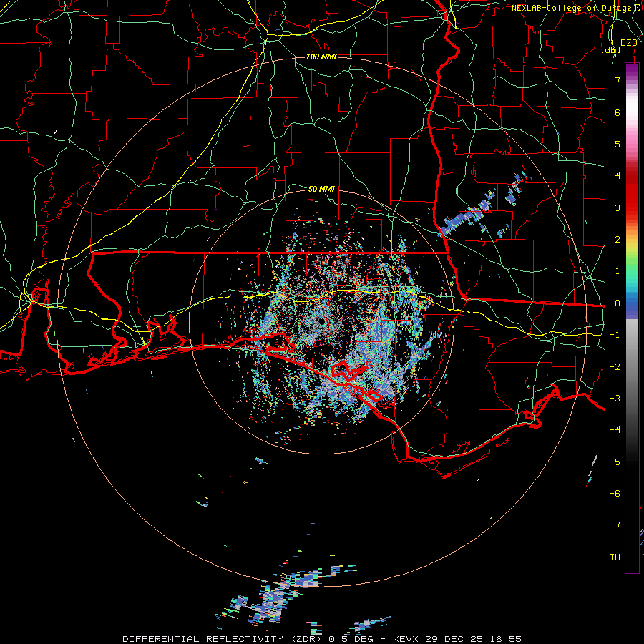Click the "-1" value on color scale

coord(615,335)
